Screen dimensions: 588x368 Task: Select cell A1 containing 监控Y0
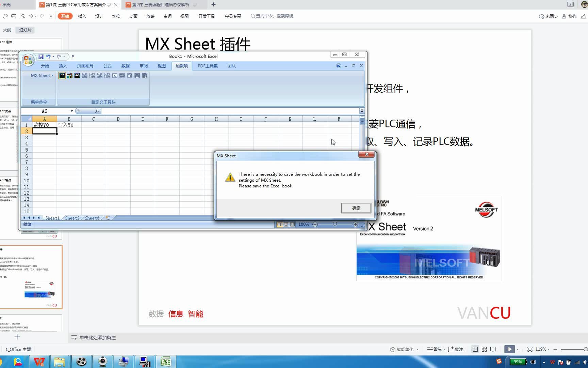click(45, 125)
